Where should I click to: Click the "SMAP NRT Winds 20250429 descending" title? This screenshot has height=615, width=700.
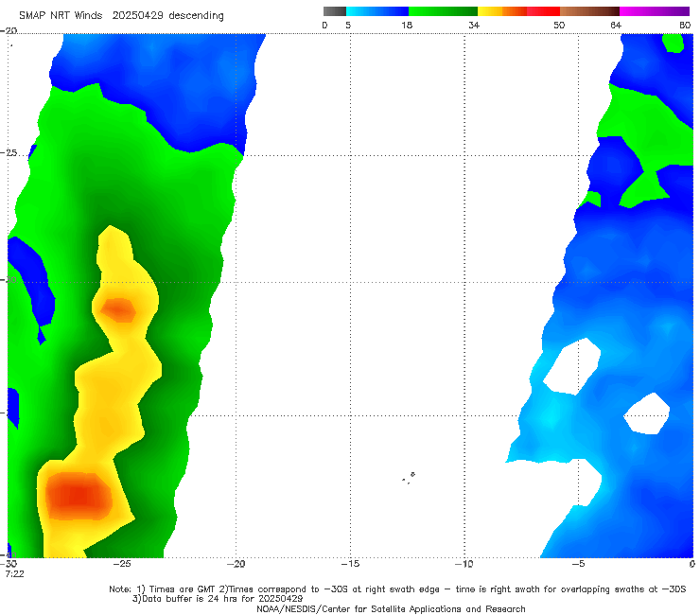coord(121,16)
